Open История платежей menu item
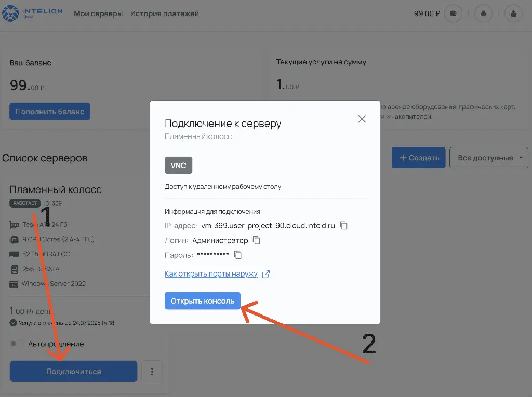The width and height of the screenshot is (532, 397). tap(165, 14)
